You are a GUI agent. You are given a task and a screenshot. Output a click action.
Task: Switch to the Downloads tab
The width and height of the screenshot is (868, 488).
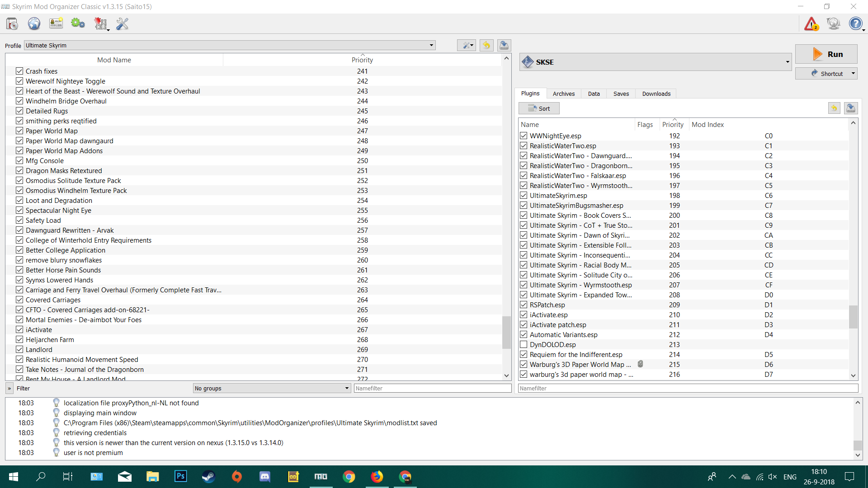coord(656,94)
